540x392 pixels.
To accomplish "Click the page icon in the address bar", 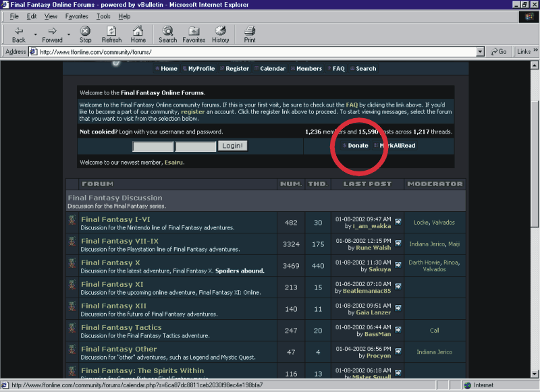I will click(x=33, y=52).
